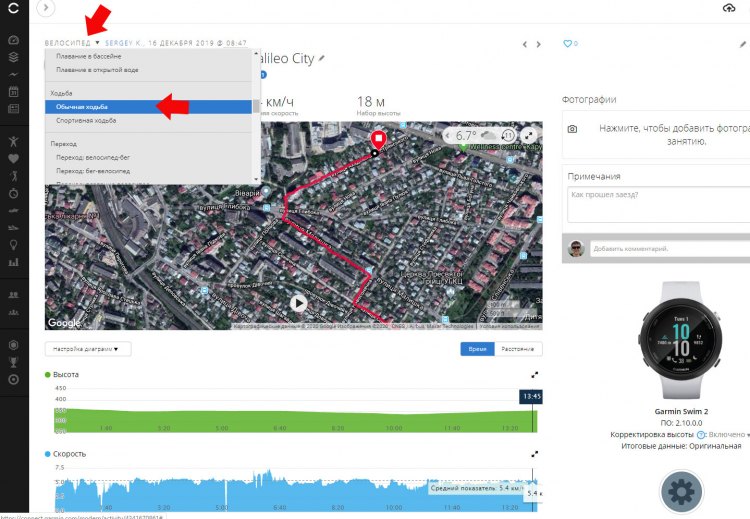Expand the Скорость chart
Screen dimensions: 750x519
[534, 454]
